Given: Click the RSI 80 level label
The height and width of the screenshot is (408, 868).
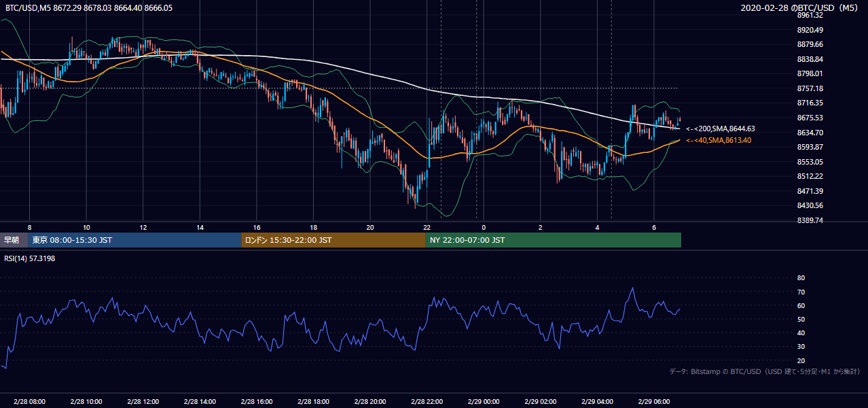Looking at the screenshot, I should pyautogui.click(x=801, y=278).
